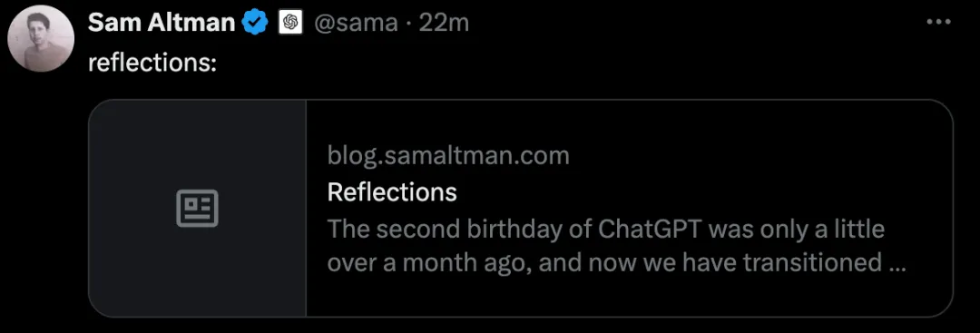
Task: Click the OpenAI affiliation logo badge
Action: (290, 23)
